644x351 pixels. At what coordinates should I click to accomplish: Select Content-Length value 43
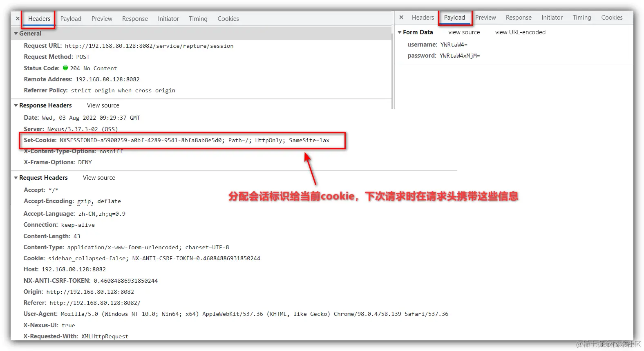pyautogui.click(x=77, y=236)
